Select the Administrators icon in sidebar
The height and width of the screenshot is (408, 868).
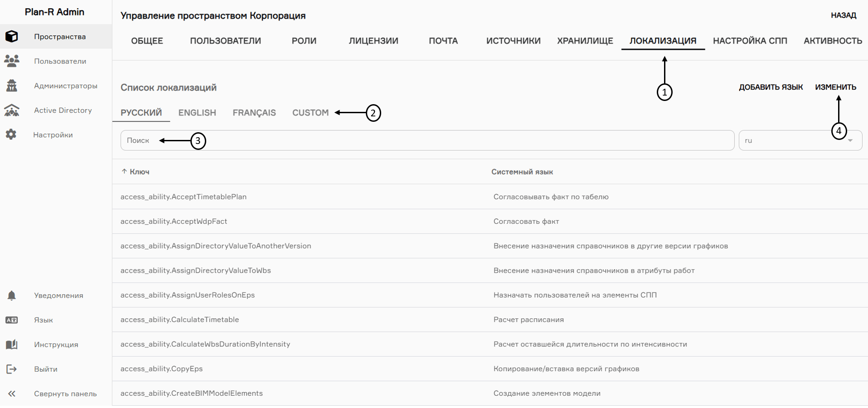tap(12, 86)
